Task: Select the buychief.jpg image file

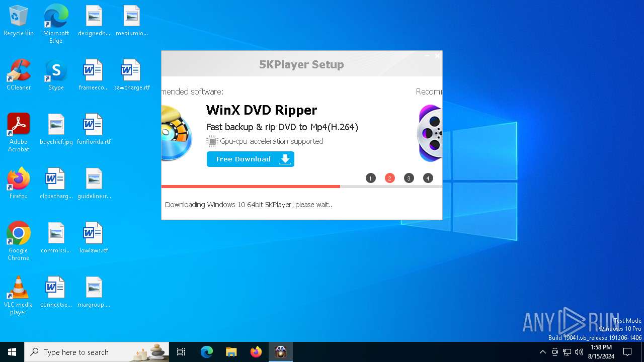Action: click(56, 130)
